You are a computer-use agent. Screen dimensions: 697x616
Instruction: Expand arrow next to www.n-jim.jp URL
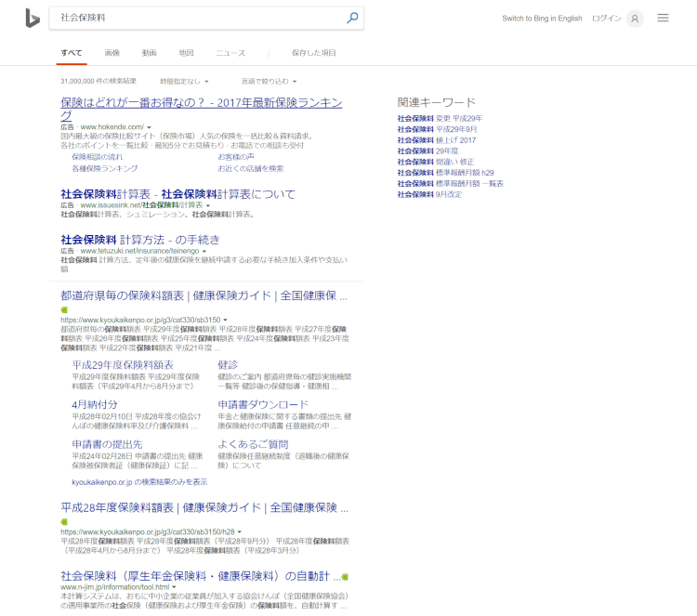[x=174, y=587]
